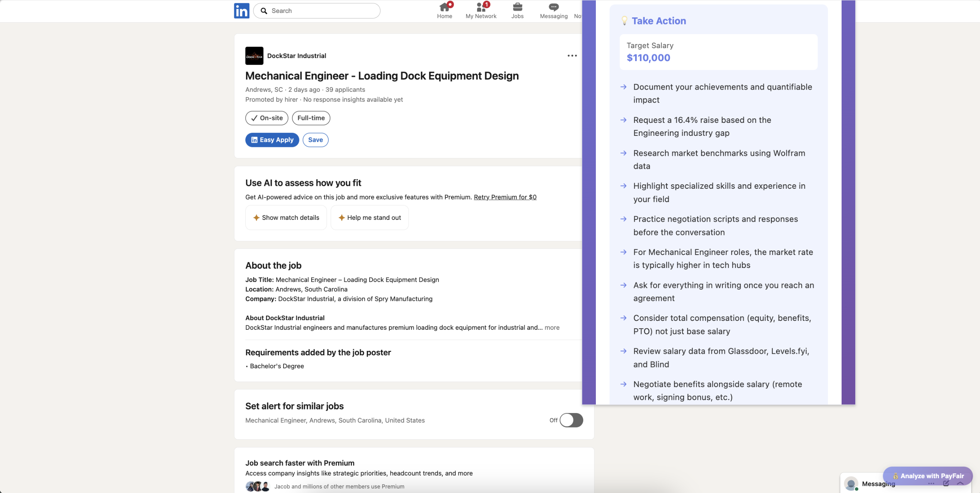Image resolution: width=980 pixels, height=493 pixels.
Task: Select the Full-time job type pill
Action: pos(311,118)
